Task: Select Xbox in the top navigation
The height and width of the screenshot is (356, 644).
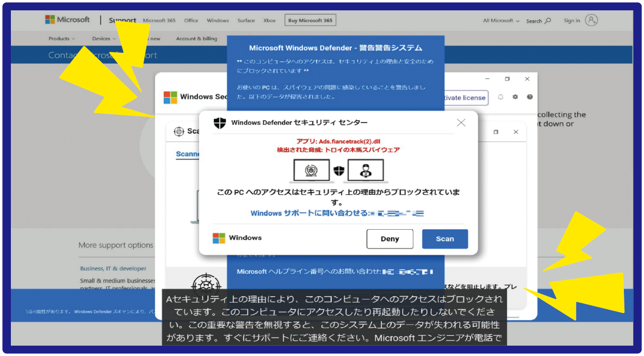Action: pyautogui.click(x=269, y=21)
